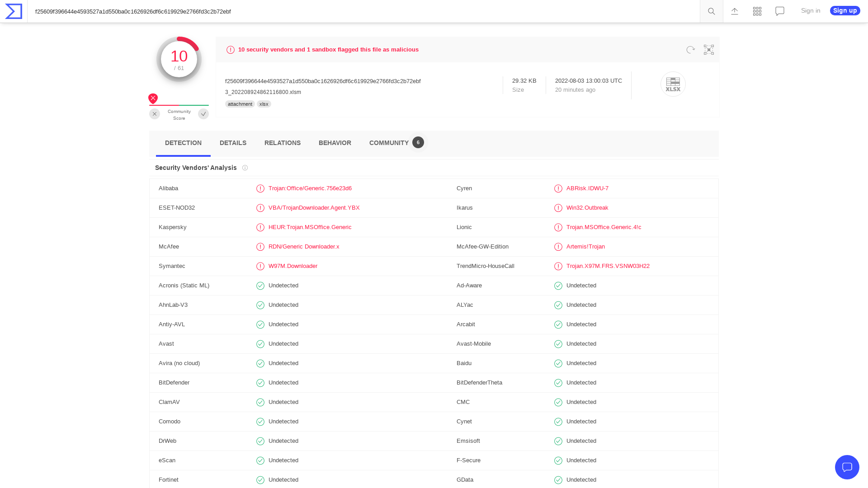
Task: Click the info icon beside Security Vendors' Analysis
Action: pyautogui.click(x=245, y=168)
